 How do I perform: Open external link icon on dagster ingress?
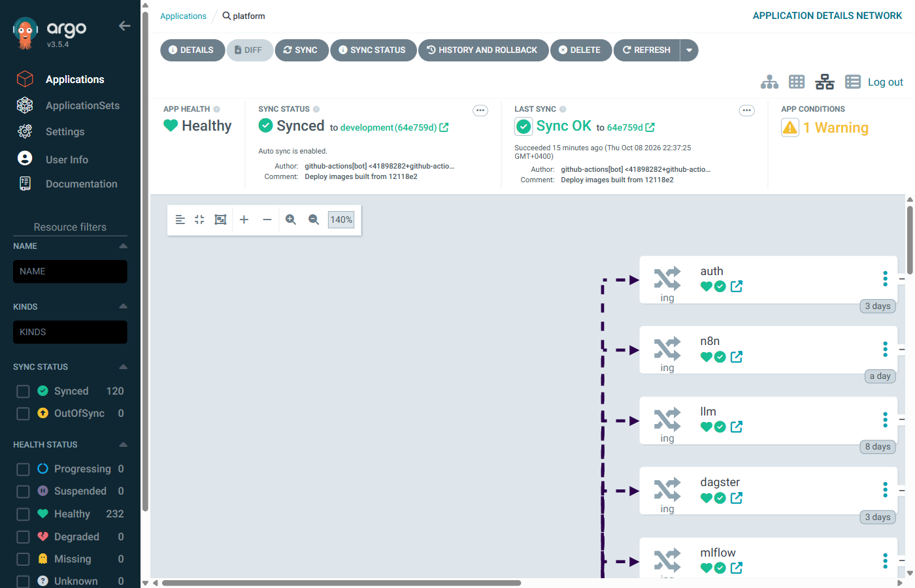(737, 498)
